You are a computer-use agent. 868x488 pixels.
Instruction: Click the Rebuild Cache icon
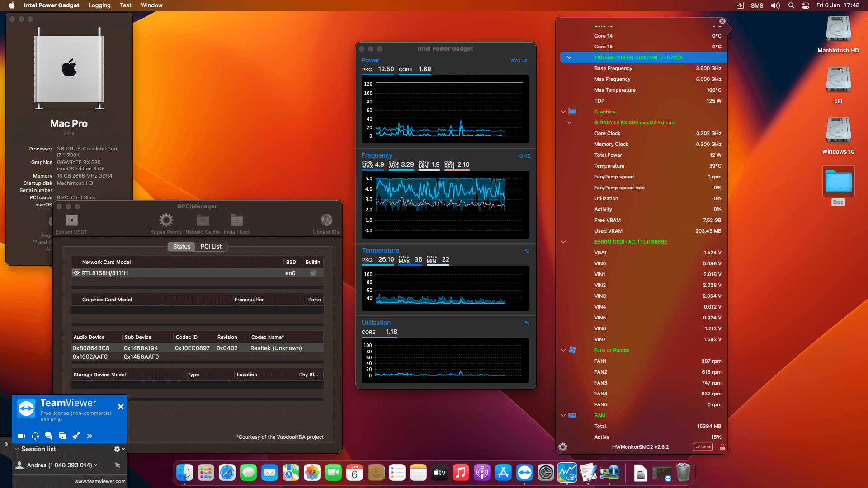coord(202,221)
